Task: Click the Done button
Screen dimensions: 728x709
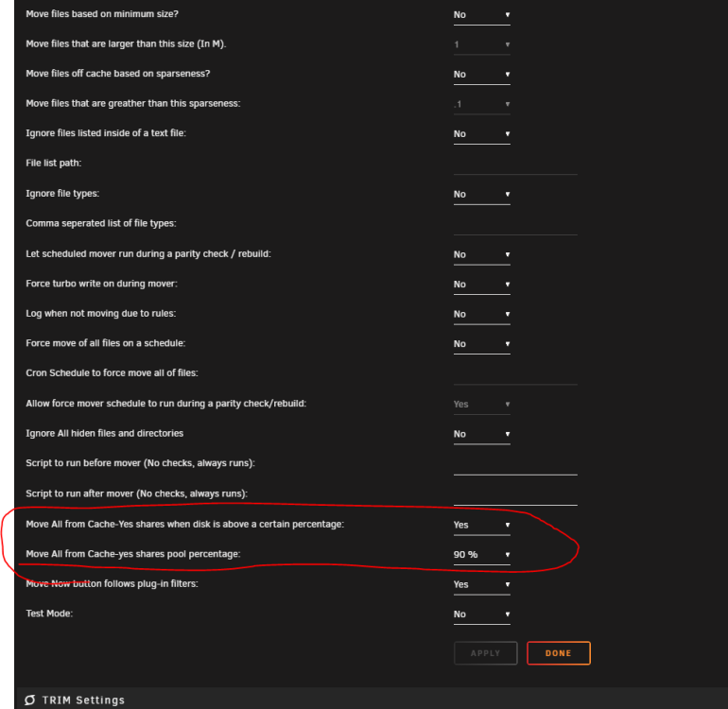Action: [x=559, y=653]
